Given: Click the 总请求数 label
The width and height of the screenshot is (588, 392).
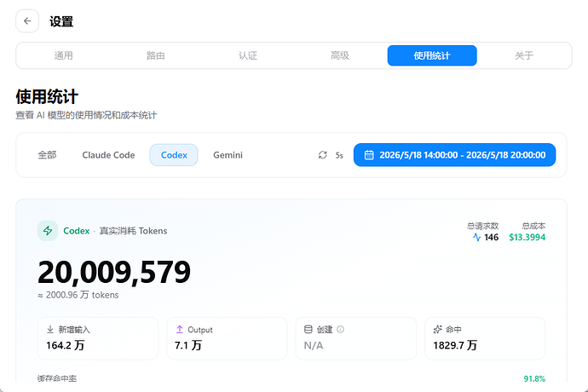Looking at the screenshot, I should [x=482, y=226].
